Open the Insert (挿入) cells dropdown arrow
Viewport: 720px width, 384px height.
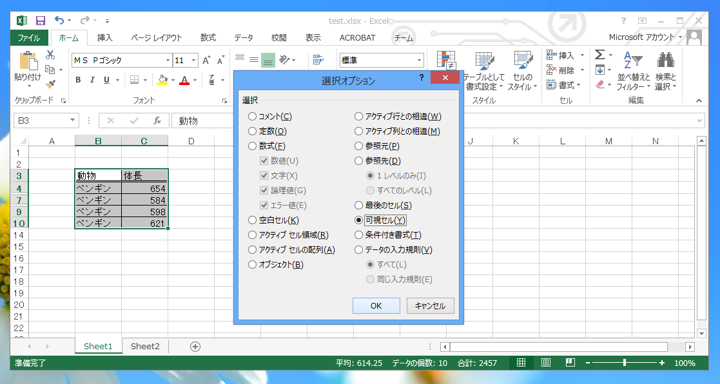[582, 55]
